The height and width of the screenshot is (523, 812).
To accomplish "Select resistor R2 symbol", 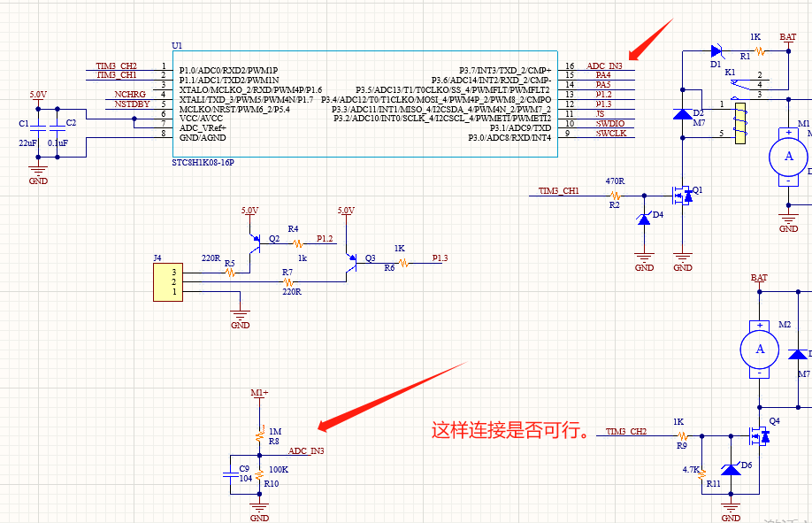I will 615,196.
